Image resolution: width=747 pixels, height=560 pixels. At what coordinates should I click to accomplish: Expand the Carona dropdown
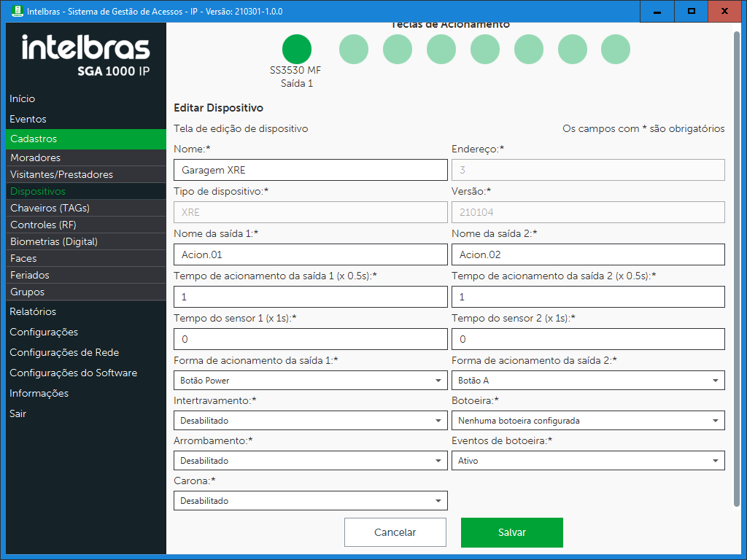pos(310,501)
